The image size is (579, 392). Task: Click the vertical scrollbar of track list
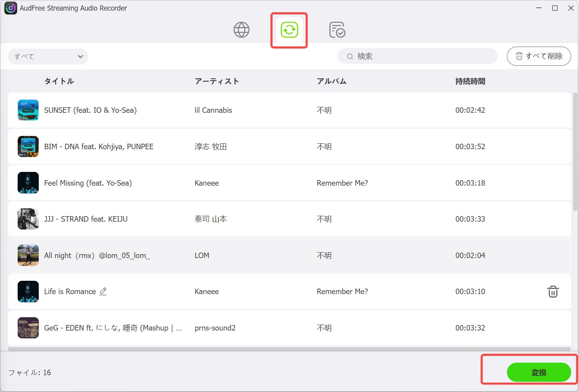tap(575, 152)
